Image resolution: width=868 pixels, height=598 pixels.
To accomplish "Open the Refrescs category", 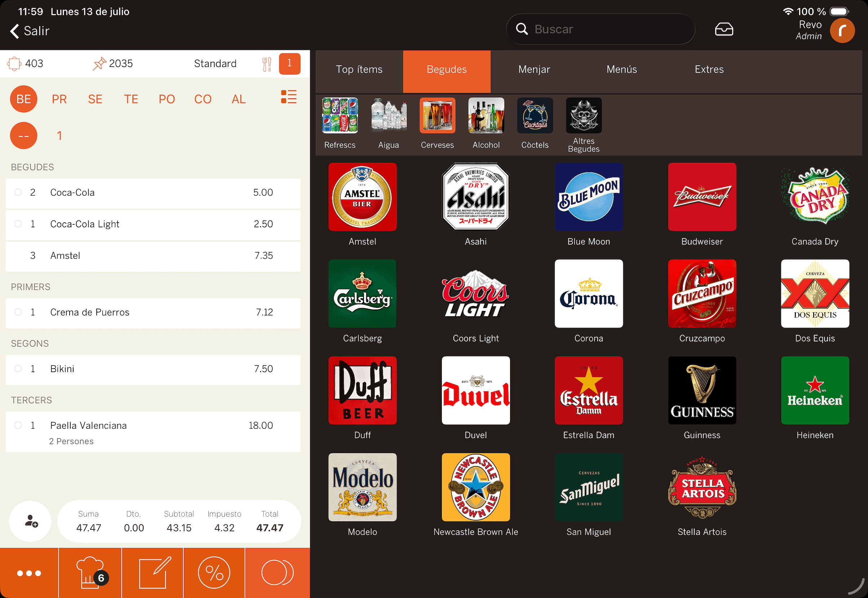I will [x=340, y=124].
